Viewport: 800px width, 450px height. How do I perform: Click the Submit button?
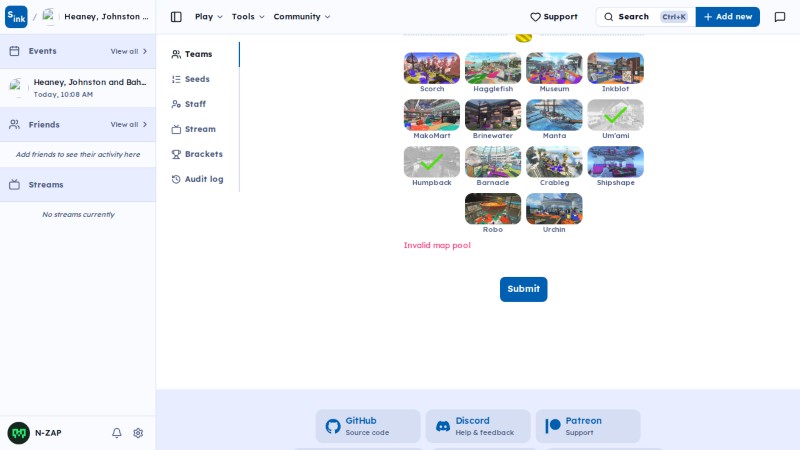tap(523, 289)
